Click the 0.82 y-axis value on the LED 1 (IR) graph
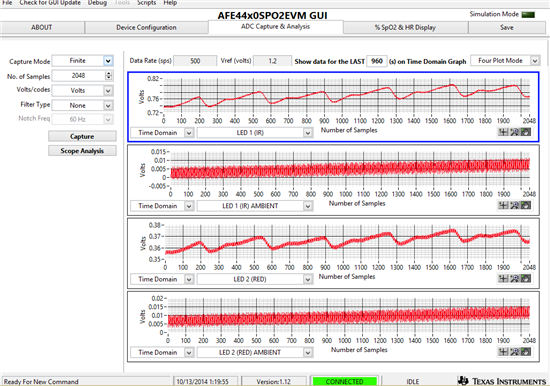 pos(153,79)
